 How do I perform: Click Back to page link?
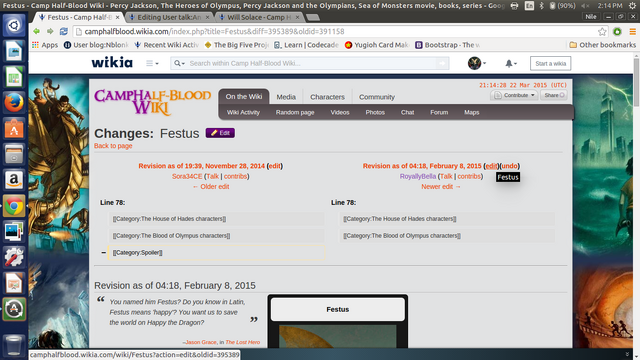click(113, 146)
